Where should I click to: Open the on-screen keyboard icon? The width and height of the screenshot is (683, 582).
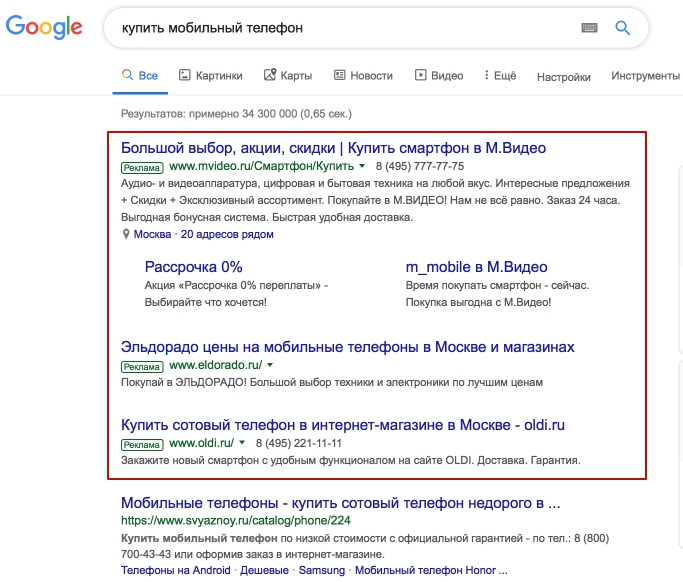588,28
